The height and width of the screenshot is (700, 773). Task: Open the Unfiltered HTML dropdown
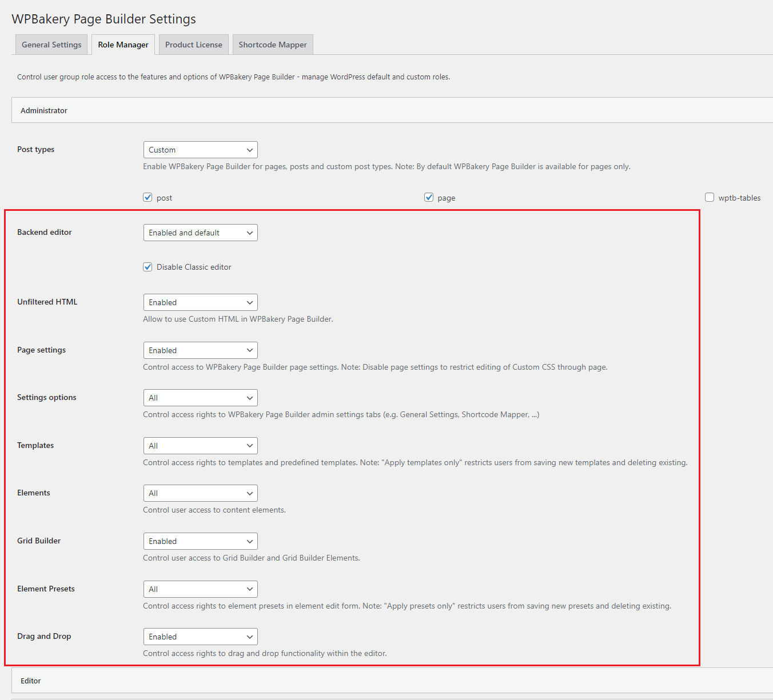[x=200, y=302]
